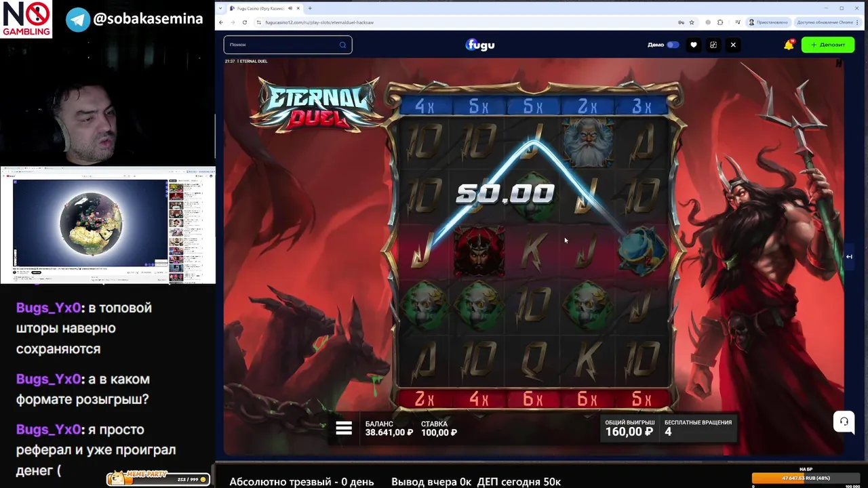
Task: Close the game with the X icon
Action: pos(733,45)
